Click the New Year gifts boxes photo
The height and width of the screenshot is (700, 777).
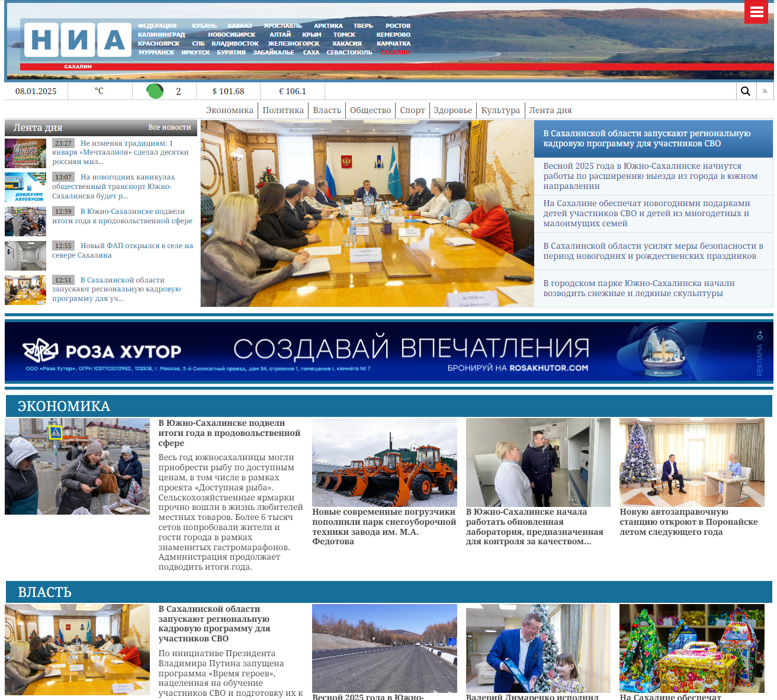click(x=692, y=648)
